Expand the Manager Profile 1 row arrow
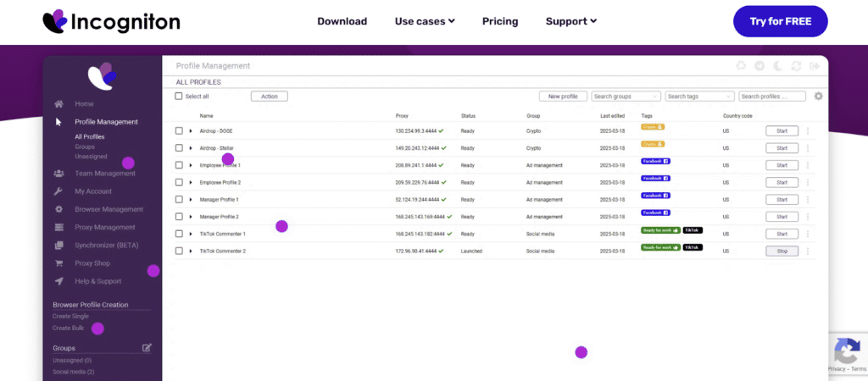The width and height of the screenshot is (868, 381). pyautogui.click(x=191, y=200)
